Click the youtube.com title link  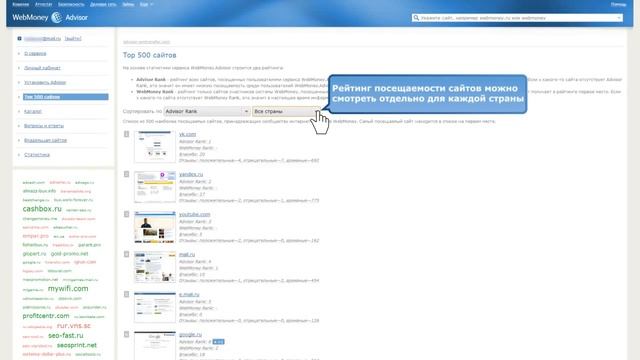click(x=195, y=214)
